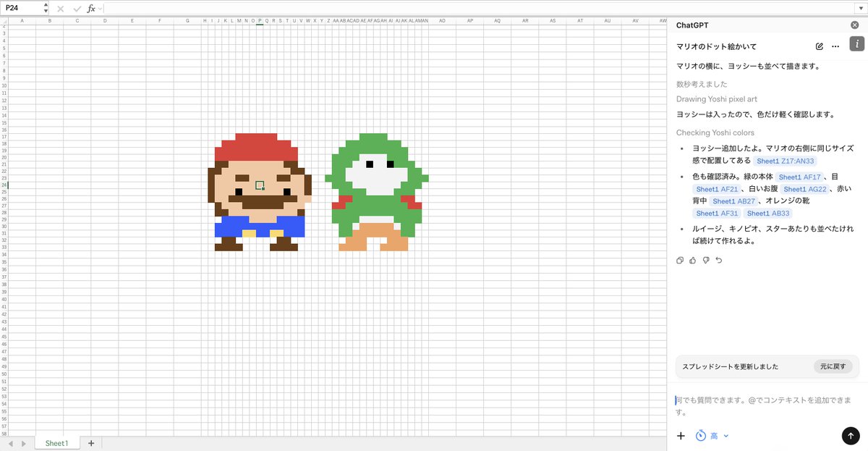Go to next sheet with right arrow
This screenshot has width=868, height=451.
tap(23, 443)
